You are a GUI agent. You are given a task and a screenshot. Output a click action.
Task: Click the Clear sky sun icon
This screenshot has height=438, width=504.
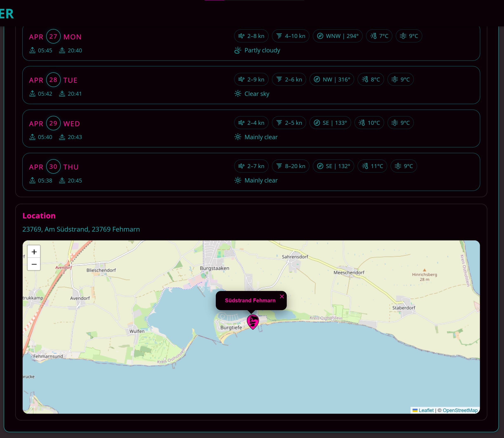tap(238, 94)
